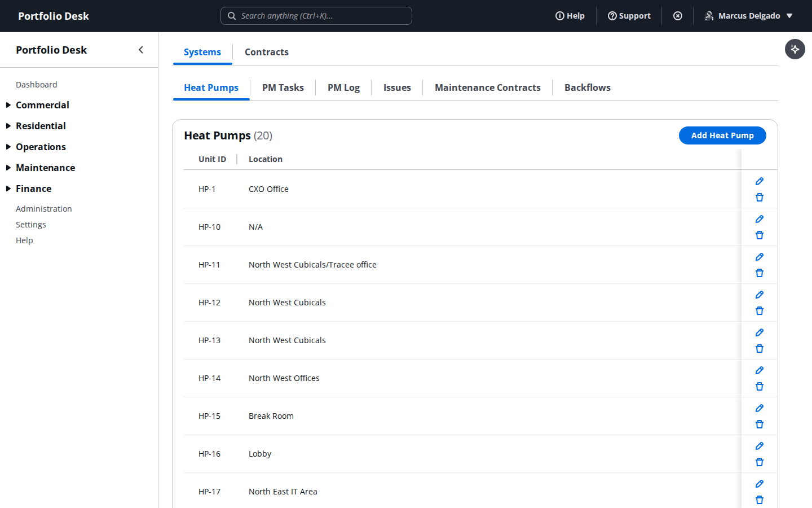Open the Settings sidebar link

point(31,225)
